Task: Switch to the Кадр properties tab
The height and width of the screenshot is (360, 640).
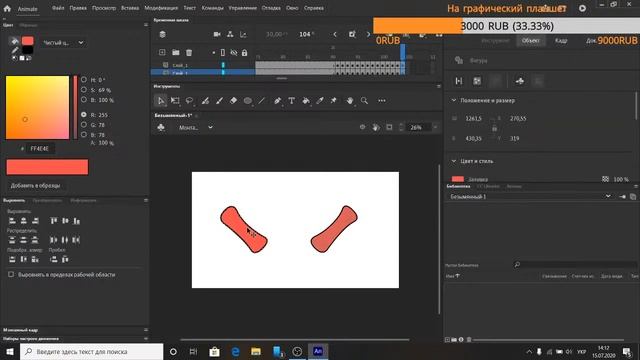Action: 561,40
